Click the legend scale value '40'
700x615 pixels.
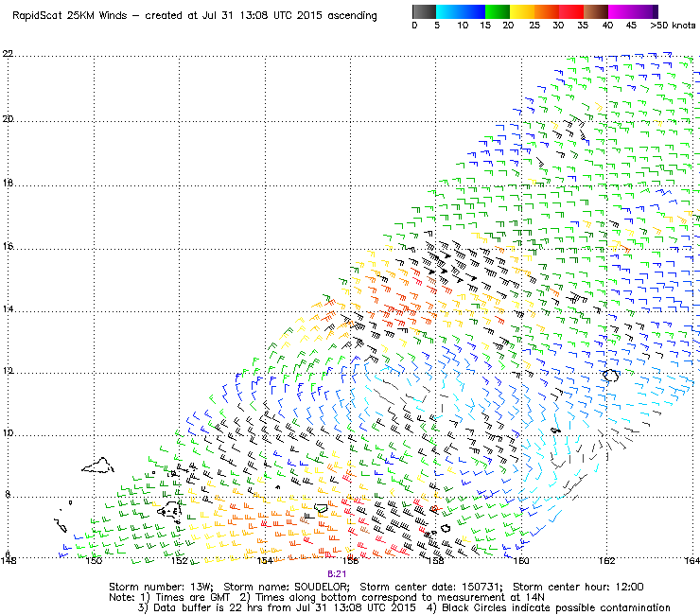click(x=607, y=26)
